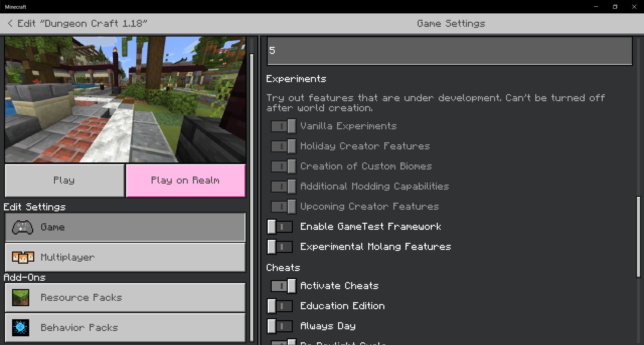Viewport: 644px width, 345px height.
Task: Click the Cheats section heading
Action: pyautogui.click(x=283, y=268)
